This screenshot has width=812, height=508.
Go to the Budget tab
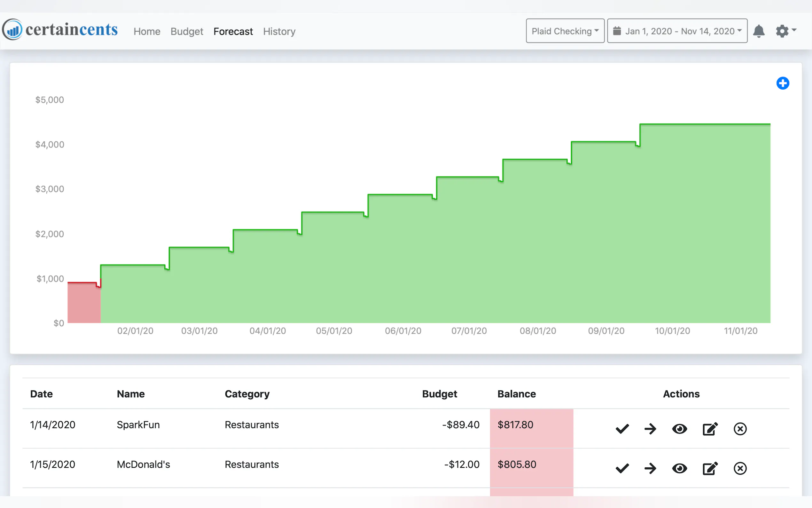click(x=187, y=31)
